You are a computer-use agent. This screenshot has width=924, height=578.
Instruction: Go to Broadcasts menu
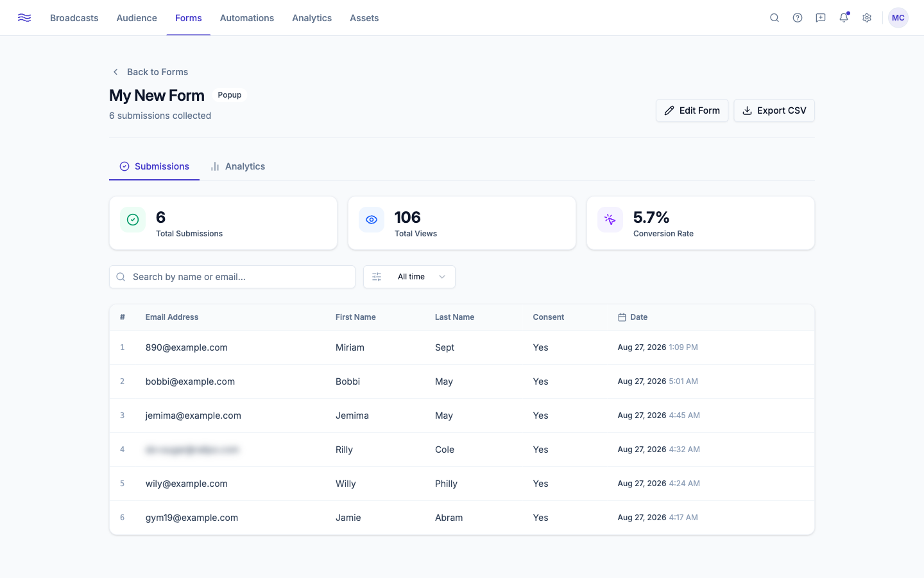click(74, 18)
